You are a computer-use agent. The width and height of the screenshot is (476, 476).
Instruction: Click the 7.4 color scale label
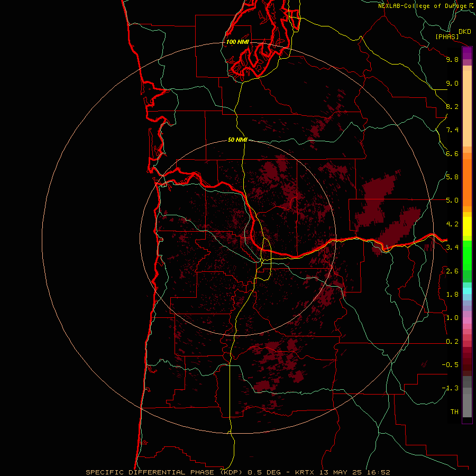click(x=452, y=130)
